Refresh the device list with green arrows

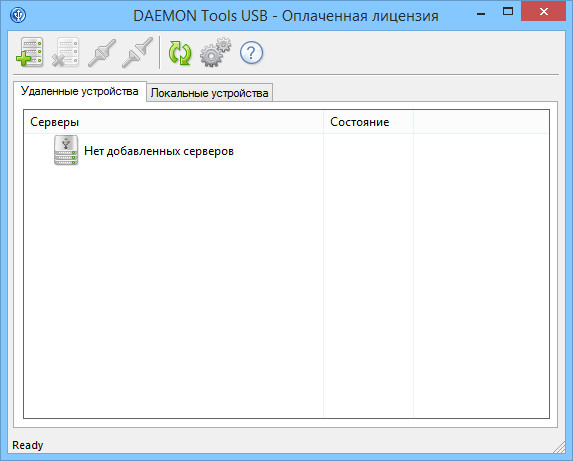pos(180,53)
